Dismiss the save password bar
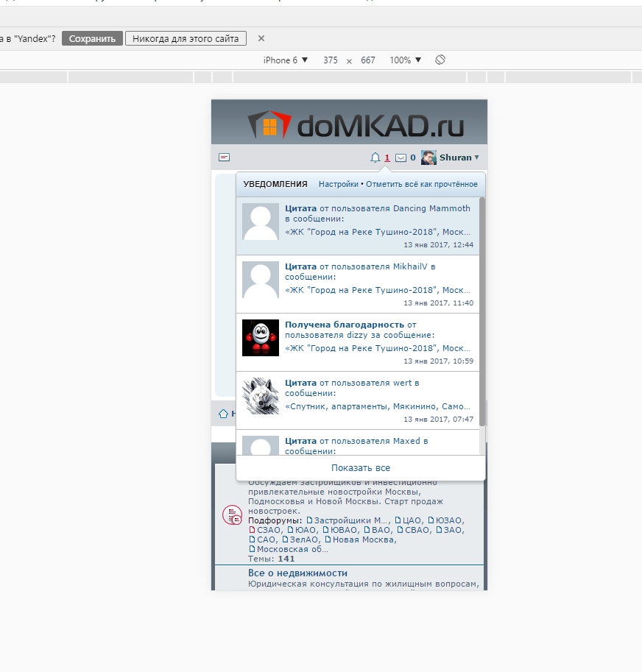The height and width of the screenshot is (672, 642). coord(261,38)
